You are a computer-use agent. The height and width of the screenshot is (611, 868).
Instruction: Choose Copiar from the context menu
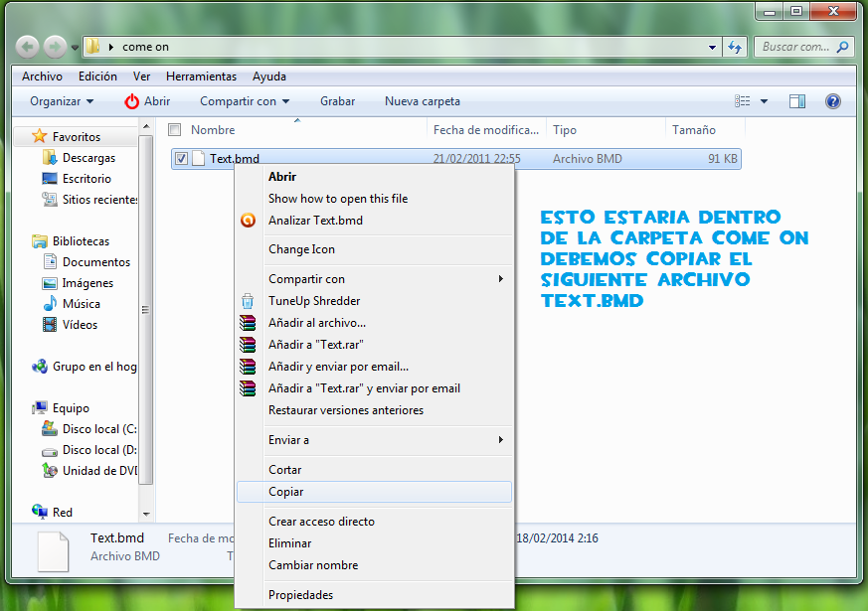286,492
